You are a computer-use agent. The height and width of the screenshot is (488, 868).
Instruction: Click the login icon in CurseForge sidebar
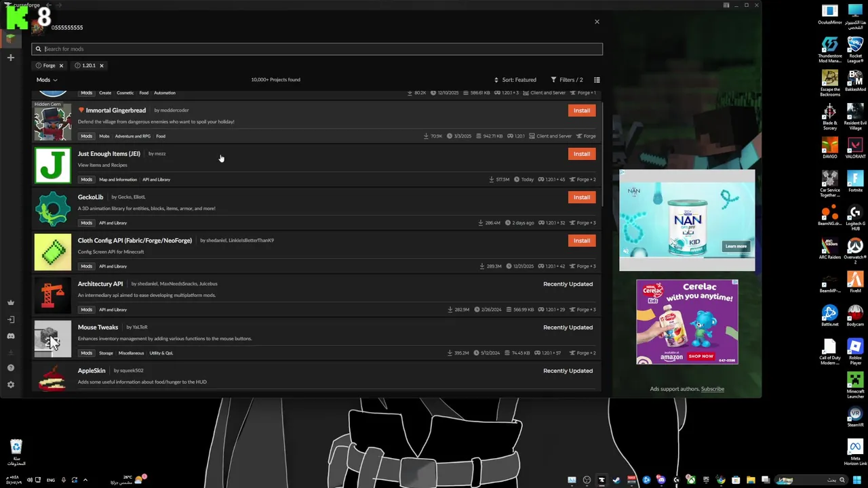[x=10, y=319]
